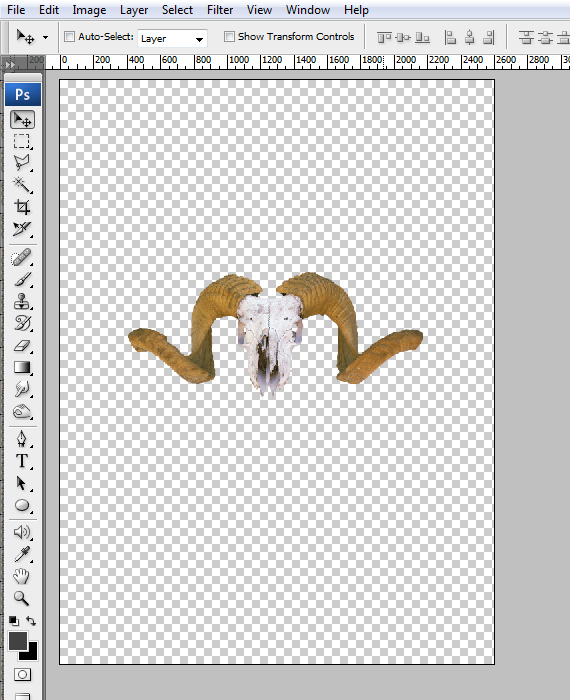The width and height of the screenshot is (570, 700).
Task: Select the Slice tool
Action: pos(22,229)
